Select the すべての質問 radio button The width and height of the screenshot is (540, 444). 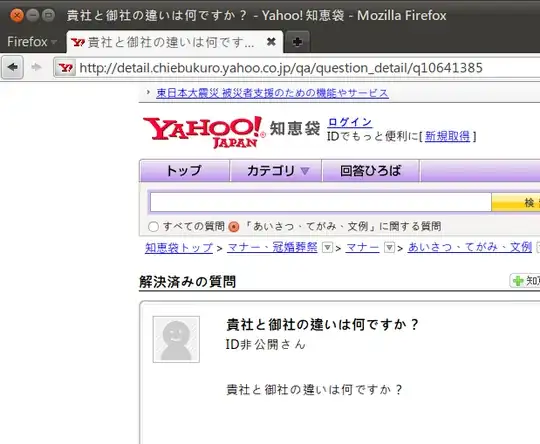click(153, 227)
